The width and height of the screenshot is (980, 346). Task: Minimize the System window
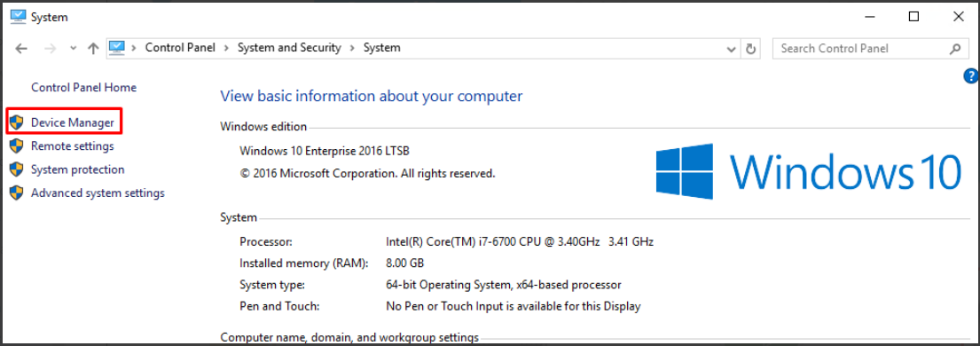pos(869,17)
